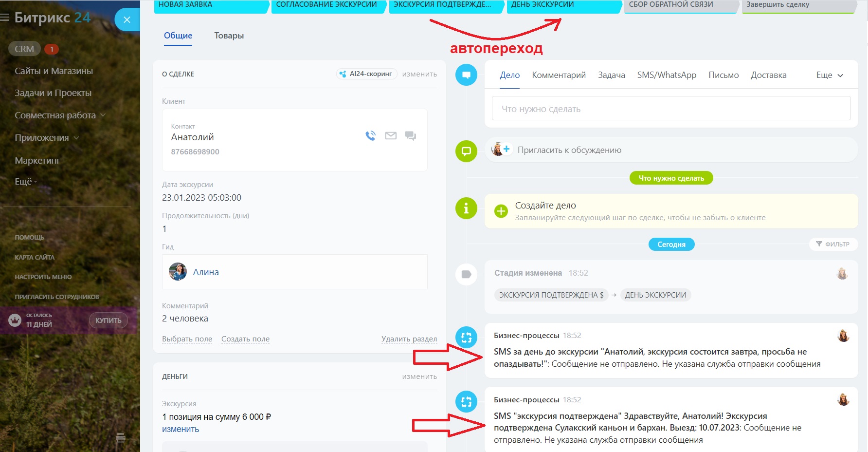
Task: Click ПРИГЛАСИТЬ СОТРУДНИКОВ in sidebar
Action: tap(57, 297)
